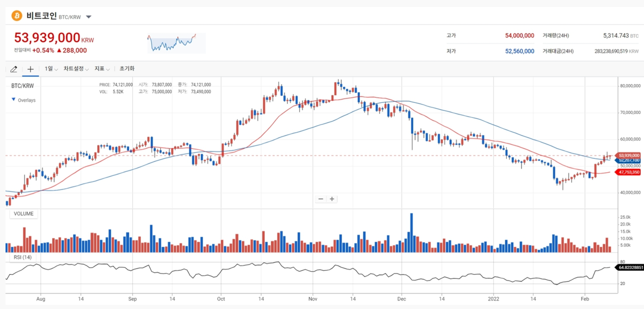Click the 283,238,690,519 KRW trade amount
This screenshot has width=644, height=309.
(x=616, y=51)
